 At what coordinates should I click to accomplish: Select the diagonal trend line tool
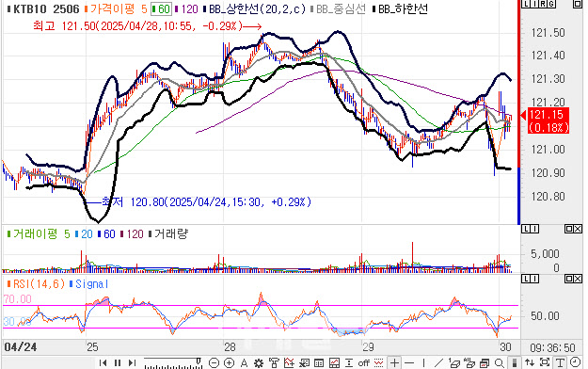438,363
